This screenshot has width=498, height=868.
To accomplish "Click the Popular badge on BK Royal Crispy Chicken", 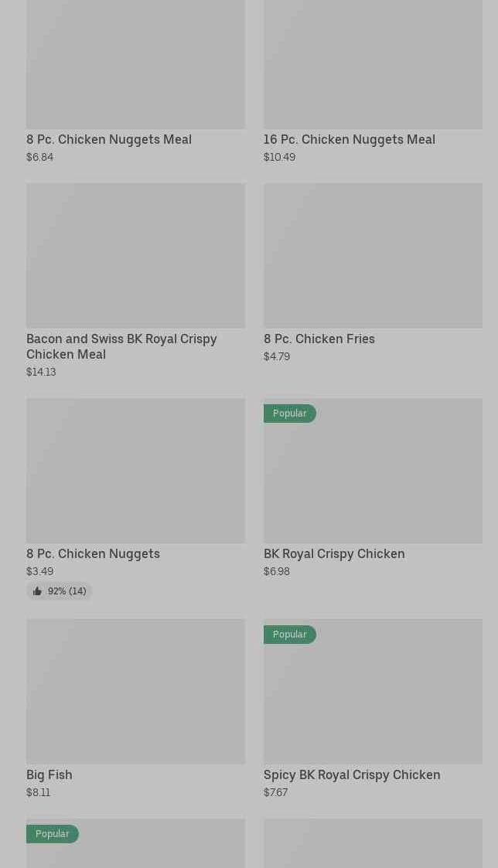I will pos(290,414).
